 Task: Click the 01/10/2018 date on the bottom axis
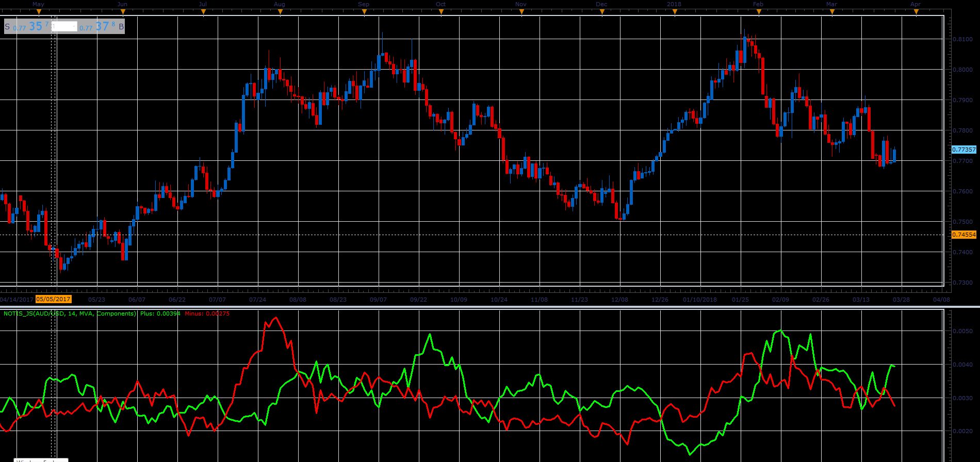[x=700, y=300]
